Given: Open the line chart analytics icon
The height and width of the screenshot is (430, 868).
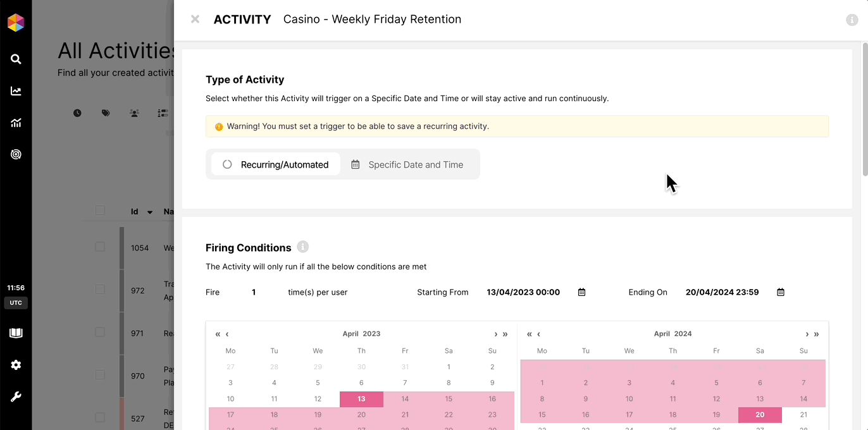Looking at the screenshot, I should [16, 91].
